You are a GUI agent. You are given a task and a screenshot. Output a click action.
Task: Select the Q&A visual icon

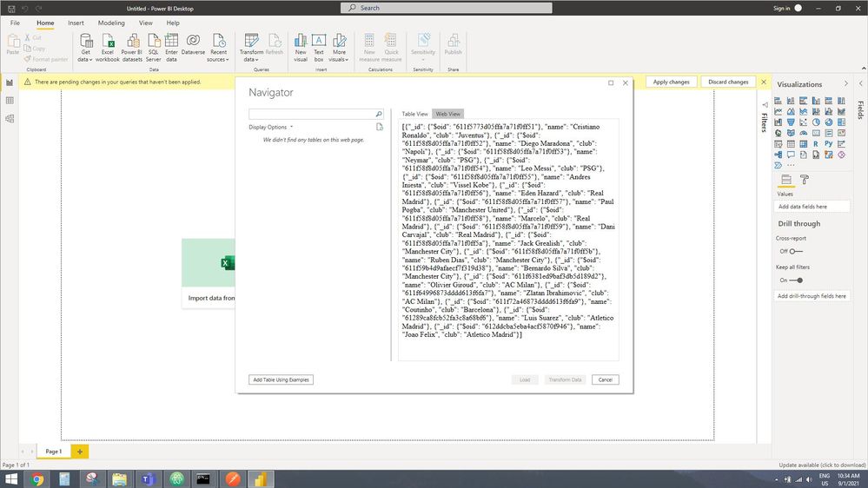click(x=791, y=155)
